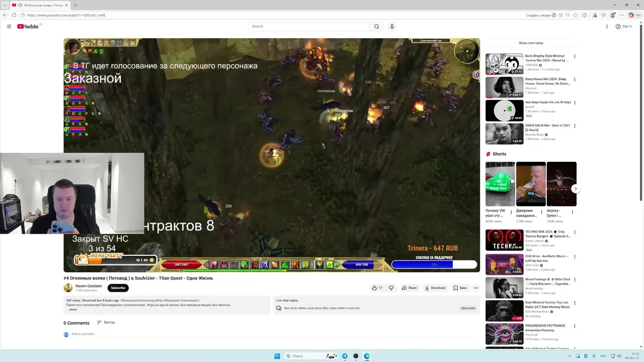Click the Sign in button
The height and width of the screenshot is (362, 644).
(624, 26)
